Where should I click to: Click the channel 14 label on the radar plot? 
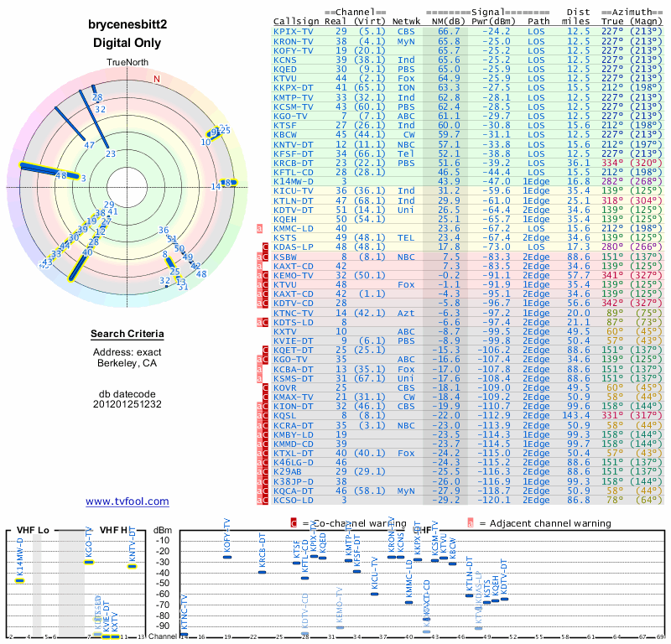pos(216,186)
